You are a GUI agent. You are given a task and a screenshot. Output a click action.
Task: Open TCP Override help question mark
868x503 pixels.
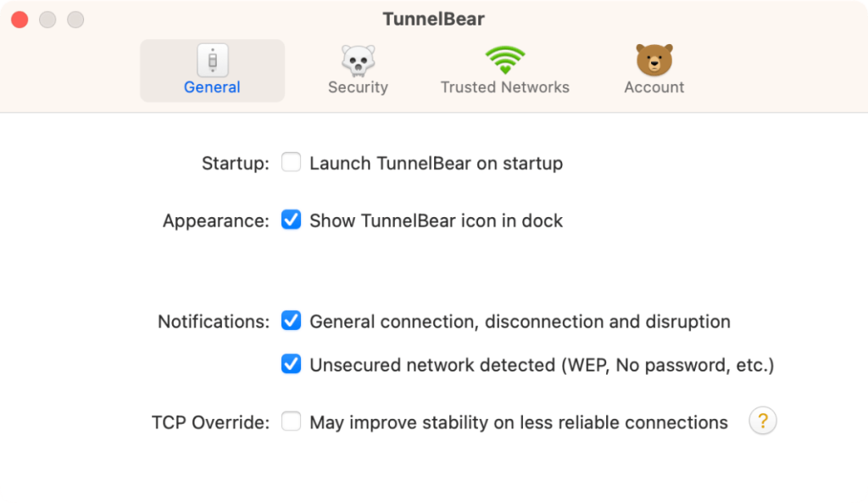pos(763,421)
